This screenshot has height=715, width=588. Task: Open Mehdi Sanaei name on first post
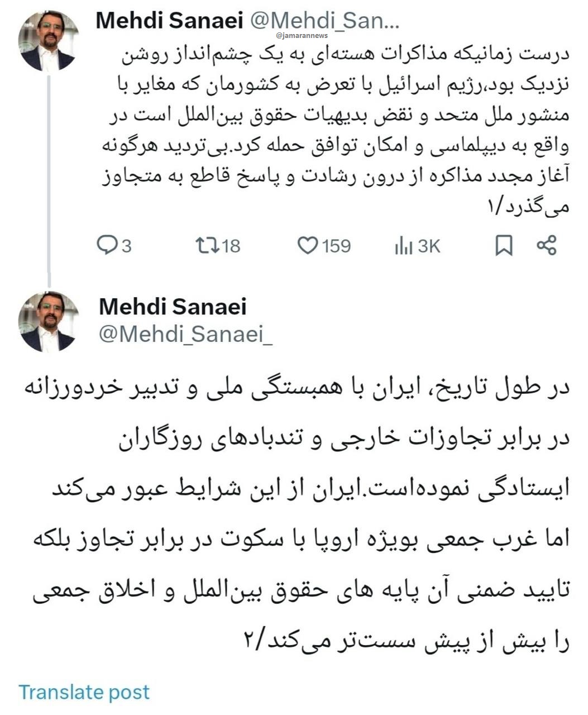coord(169,21)
